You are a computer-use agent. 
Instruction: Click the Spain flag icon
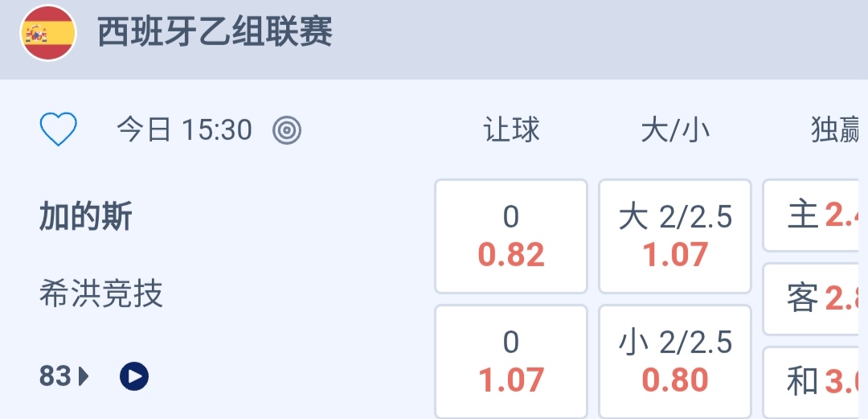tap(48, 34)
